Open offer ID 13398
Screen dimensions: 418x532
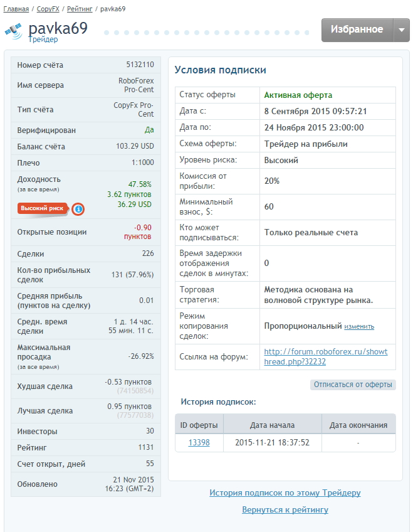199,442
